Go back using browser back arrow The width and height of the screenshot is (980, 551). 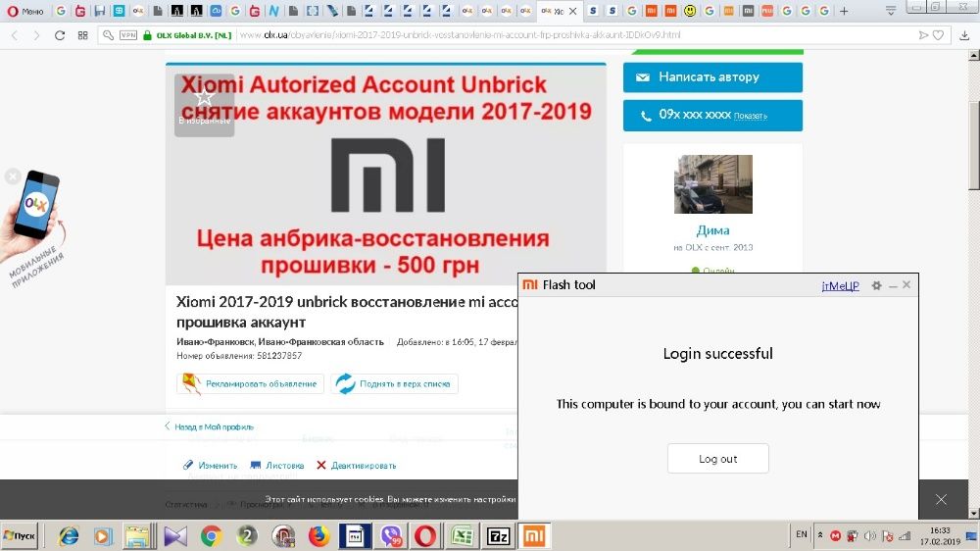pos(15,35)
